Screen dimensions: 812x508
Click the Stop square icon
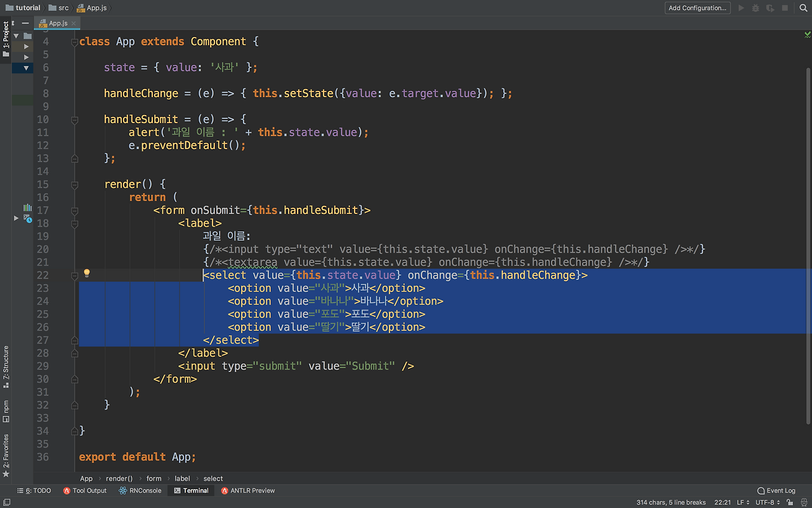[x=785, y=8]
